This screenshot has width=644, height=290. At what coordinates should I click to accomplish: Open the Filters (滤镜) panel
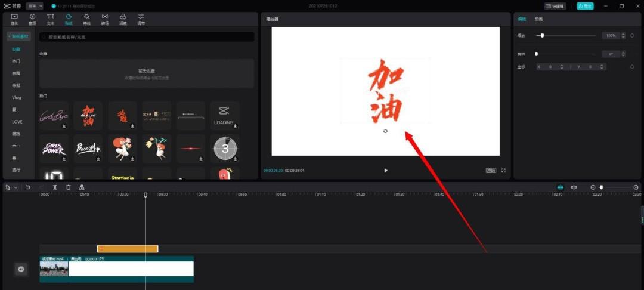coord(123,19)
